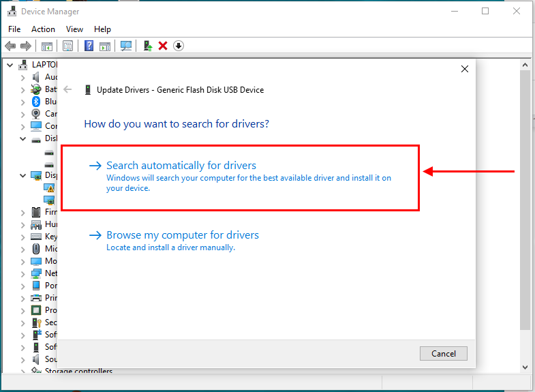535x392 pixels.
Task: Toggle the action pane toolbar icon
Action: pyautogui.click(x=105, y=46)
